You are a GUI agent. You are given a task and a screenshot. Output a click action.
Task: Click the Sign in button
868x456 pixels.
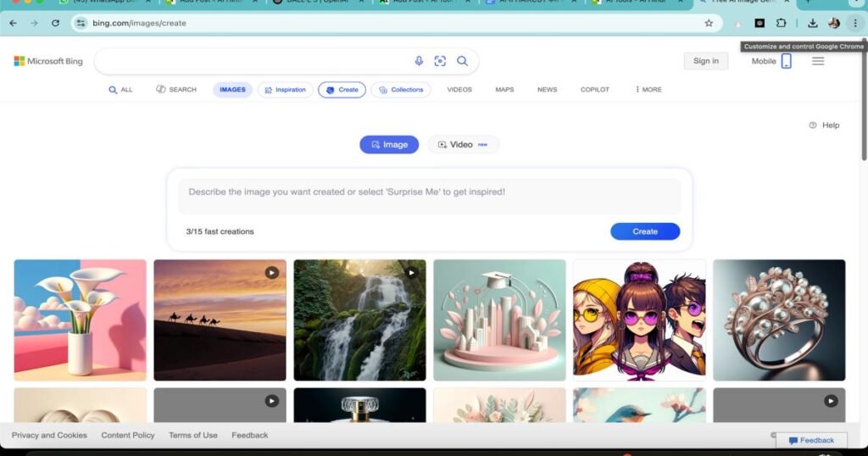(705, 61)
